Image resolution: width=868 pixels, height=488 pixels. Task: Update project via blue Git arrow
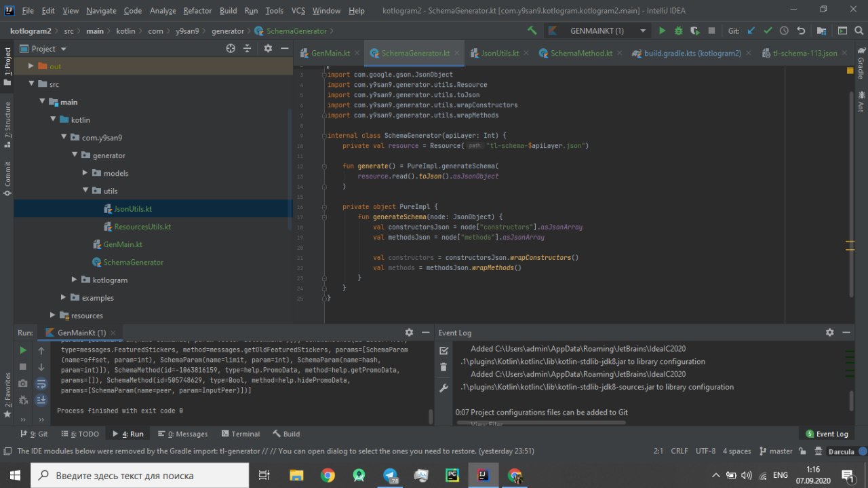(751, 31)
